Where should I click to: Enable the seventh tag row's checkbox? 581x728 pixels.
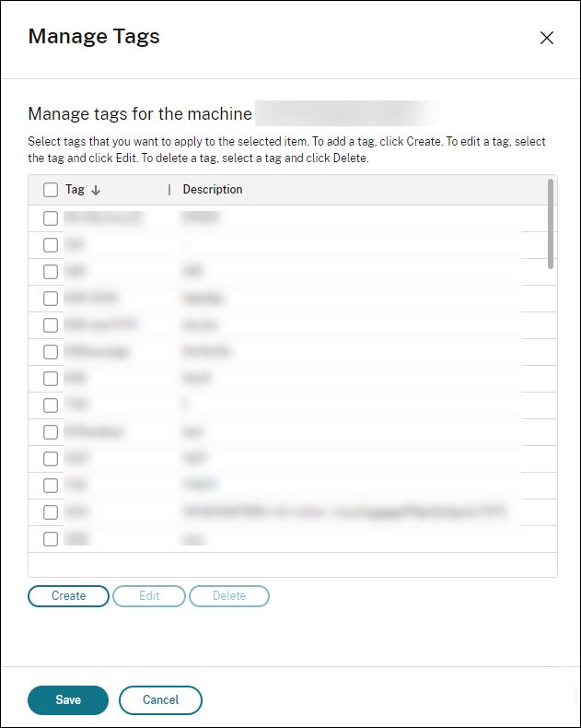coord(50,379)
